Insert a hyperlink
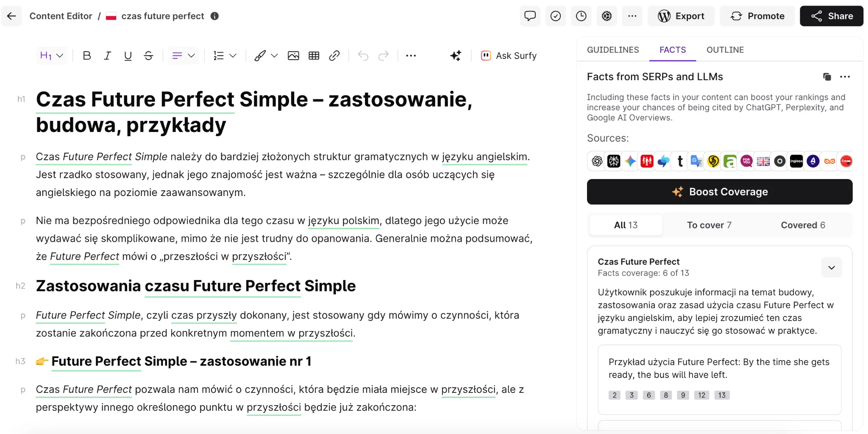 pyautogui.click(x=334, y=56)
